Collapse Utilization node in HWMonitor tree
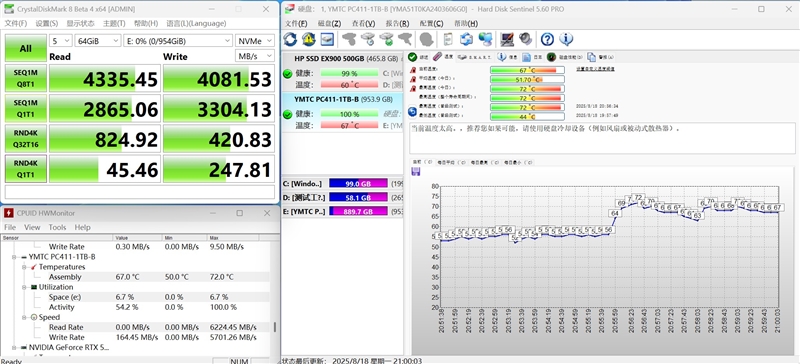 pos(24,287)
